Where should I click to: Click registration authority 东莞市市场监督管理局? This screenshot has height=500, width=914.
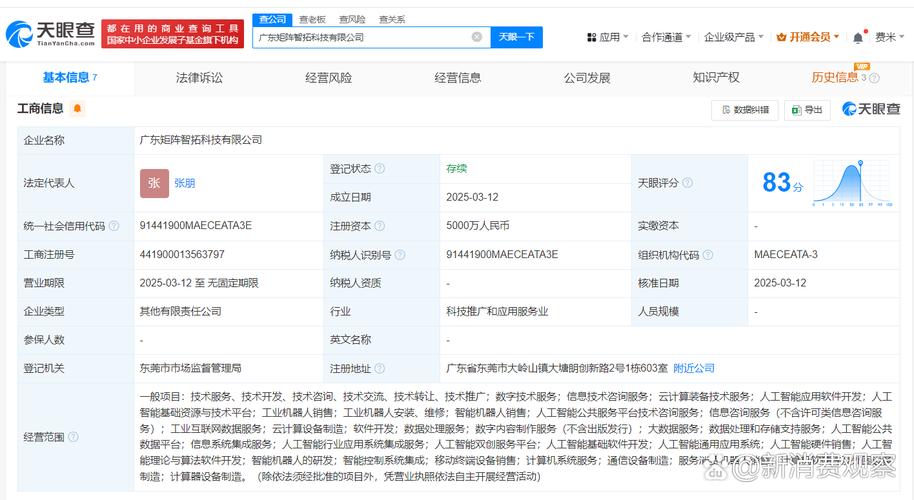(190, 368)
